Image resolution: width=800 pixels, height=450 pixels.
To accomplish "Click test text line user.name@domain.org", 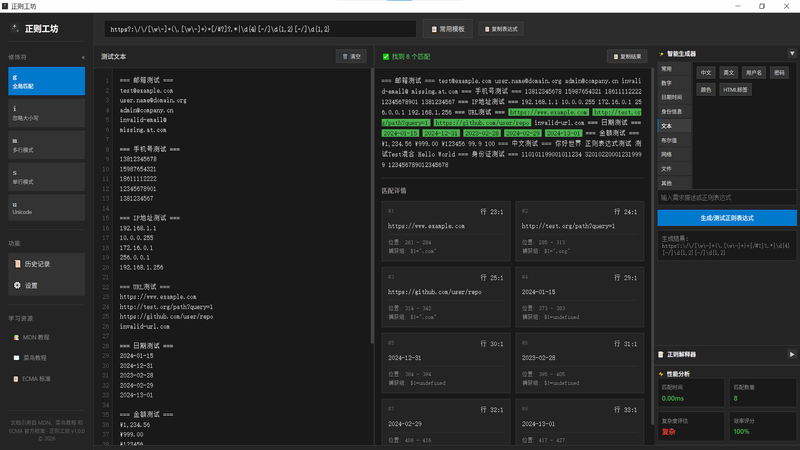I will pos(153,101).
